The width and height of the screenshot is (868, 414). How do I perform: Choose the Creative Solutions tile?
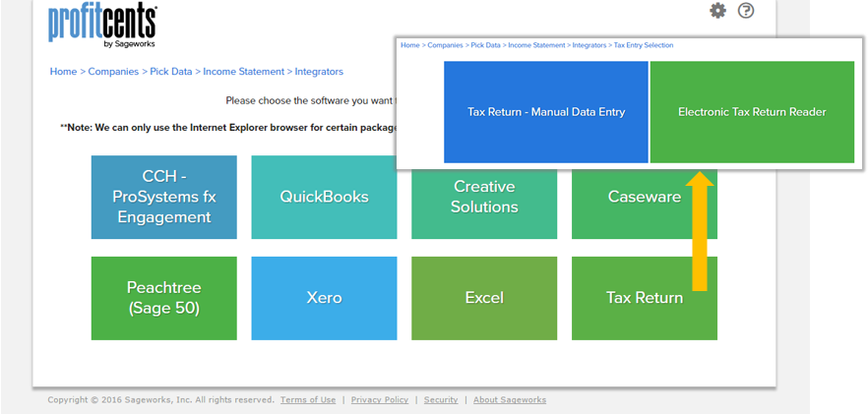coord(484,205)
